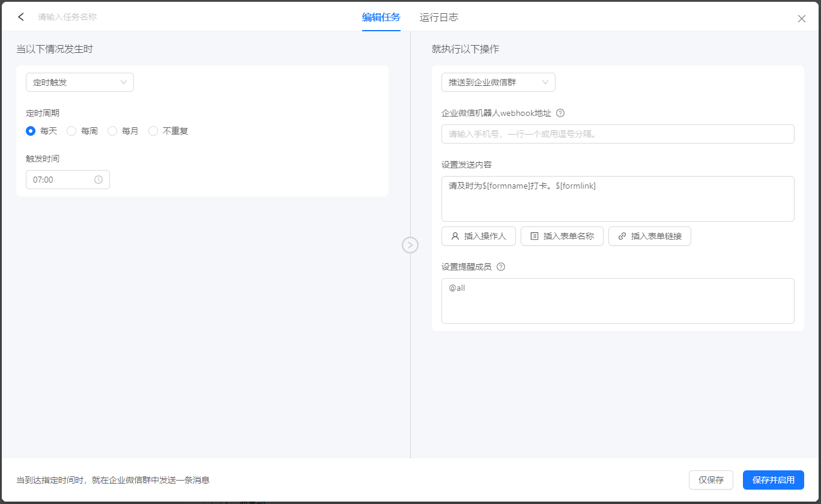Click into the message content textarea

click(x=618, y=199)
